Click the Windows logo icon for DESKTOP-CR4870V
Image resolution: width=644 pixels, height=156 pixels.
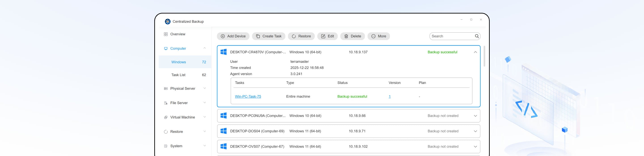[224, 52]
